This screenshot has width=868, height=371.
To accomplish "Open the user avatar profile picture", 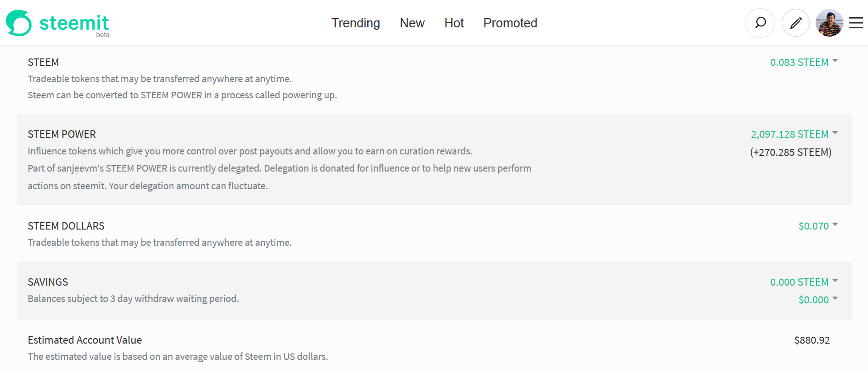I will click(830, 23).
